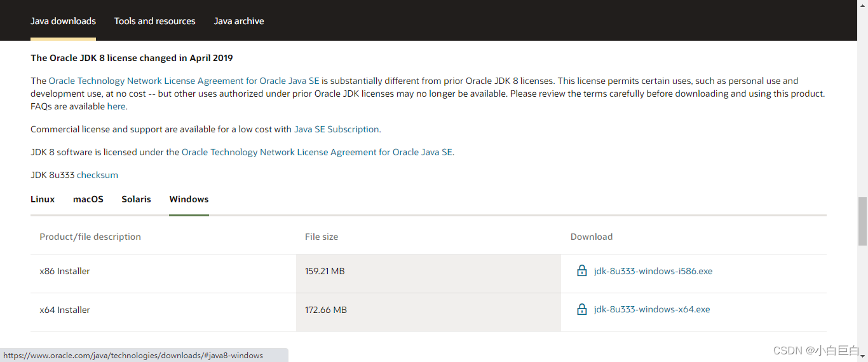This screenshot has width=868, height=362.
Task: Open the JDK 8u333 checksum link
Action: 97,175
